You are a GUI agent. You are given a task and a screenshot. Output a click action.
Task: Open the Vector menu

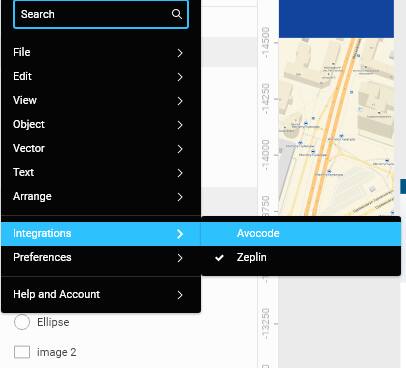point(101,148)
